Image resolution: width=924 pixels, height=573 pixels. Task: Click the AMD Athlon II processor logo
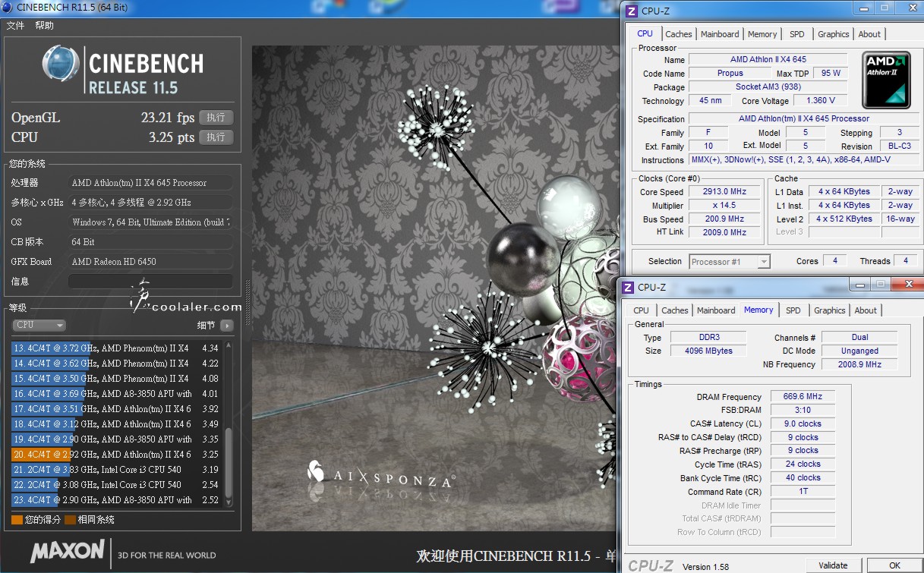(x=886, y=80)
